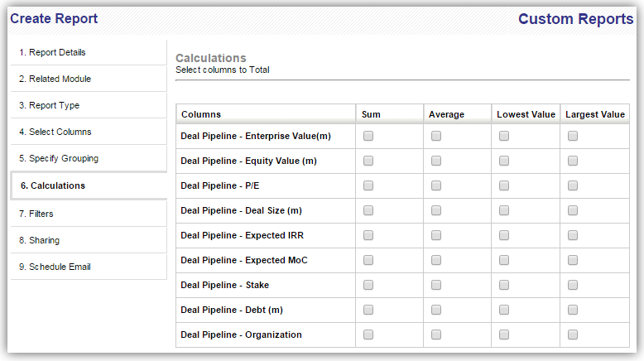The width and height of the screenshot is (644, 361).
Task: Open the Schedule Email step
Action: 55,267
